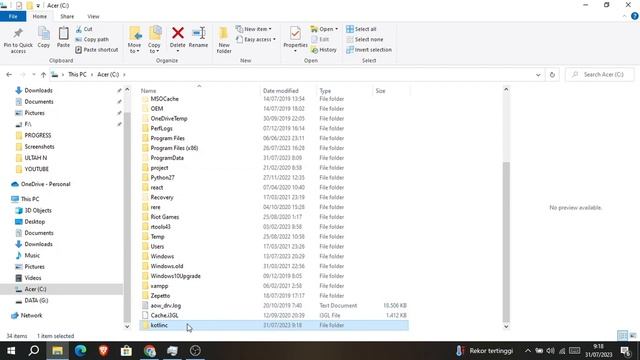Go up one folder level arrow
This screenshot has width=640, height=360.
(43, 75)
